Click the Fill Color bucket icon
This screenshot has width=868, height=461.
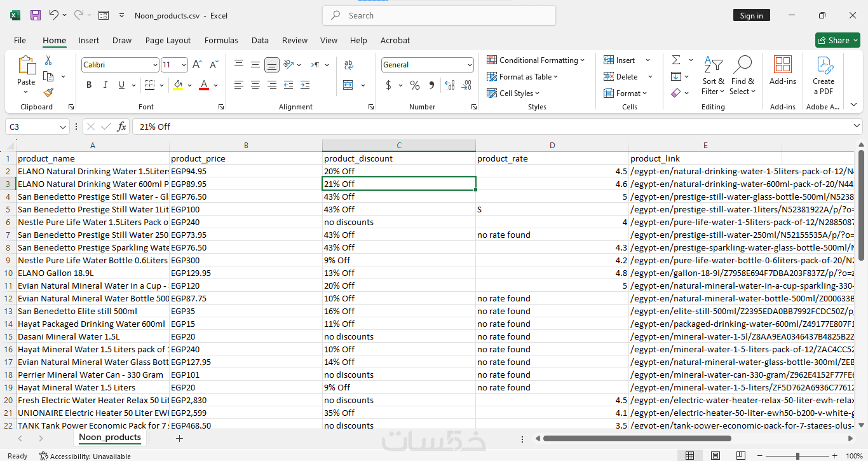(178, 85)
